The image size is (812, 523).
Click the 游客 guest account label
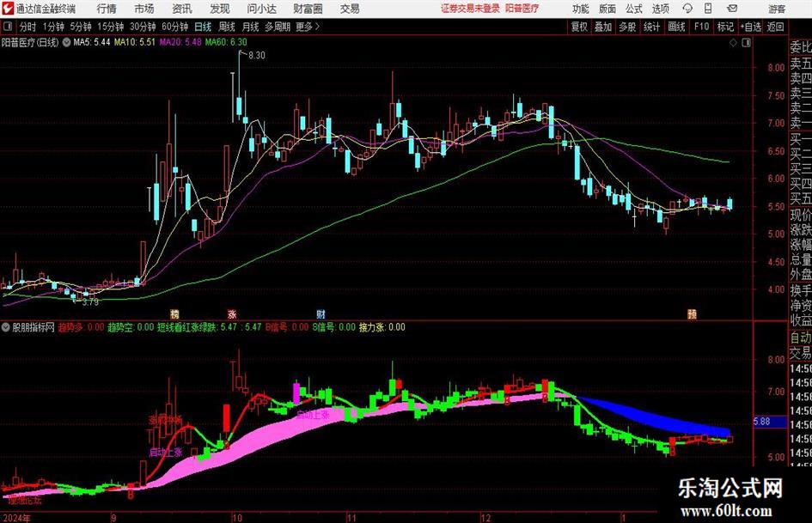(x=777, y=9)
